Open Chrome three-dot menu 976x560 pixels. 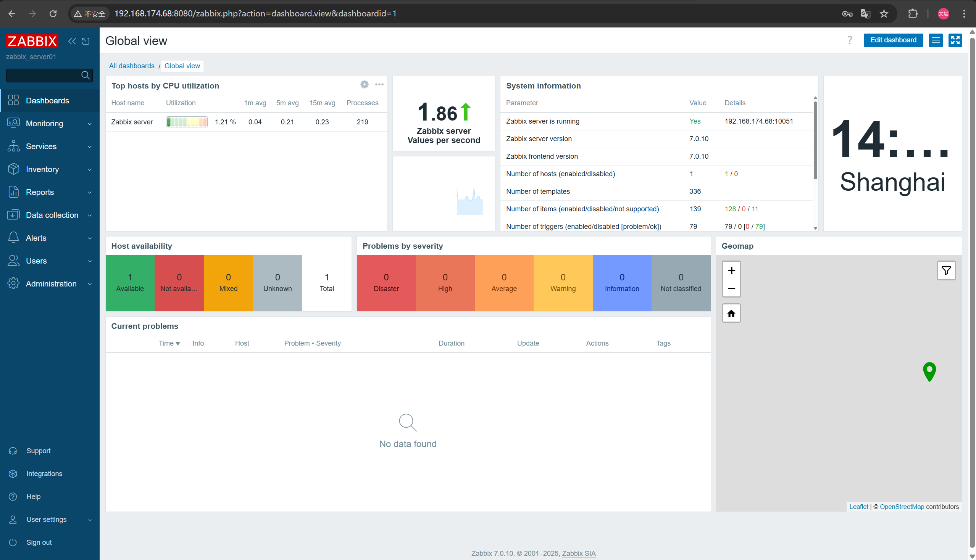coord(964,13)
